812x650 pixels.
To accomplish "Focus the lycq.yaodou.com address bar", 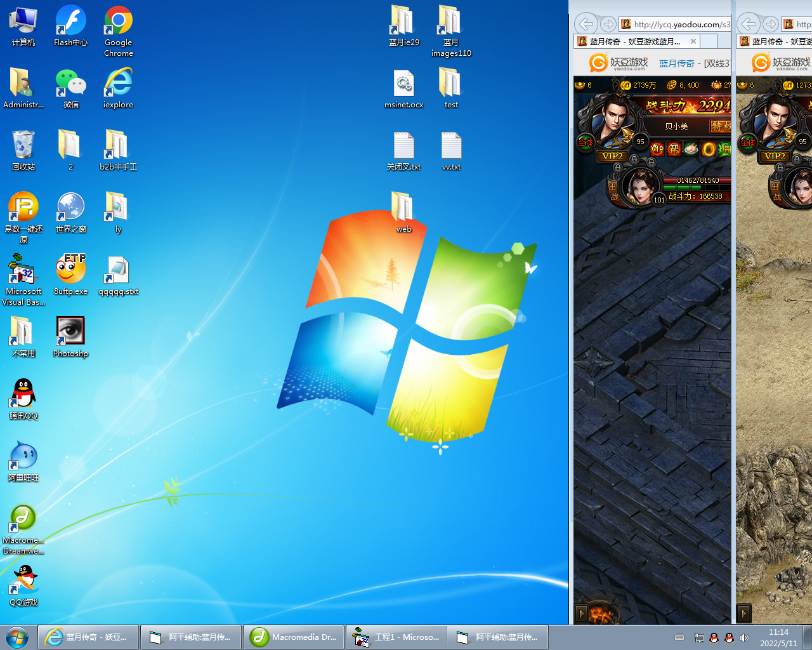I will pos(676,24).
